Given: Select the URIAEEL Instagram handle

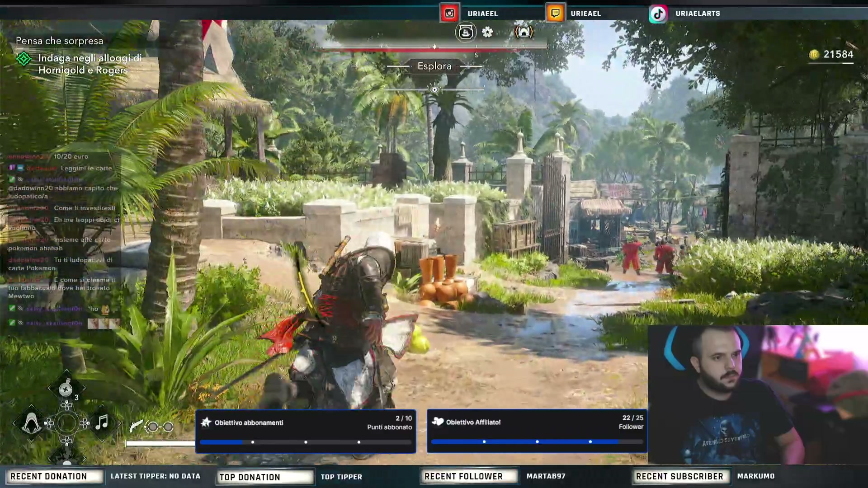Looking at the screenshot, I should click(483, 14).
